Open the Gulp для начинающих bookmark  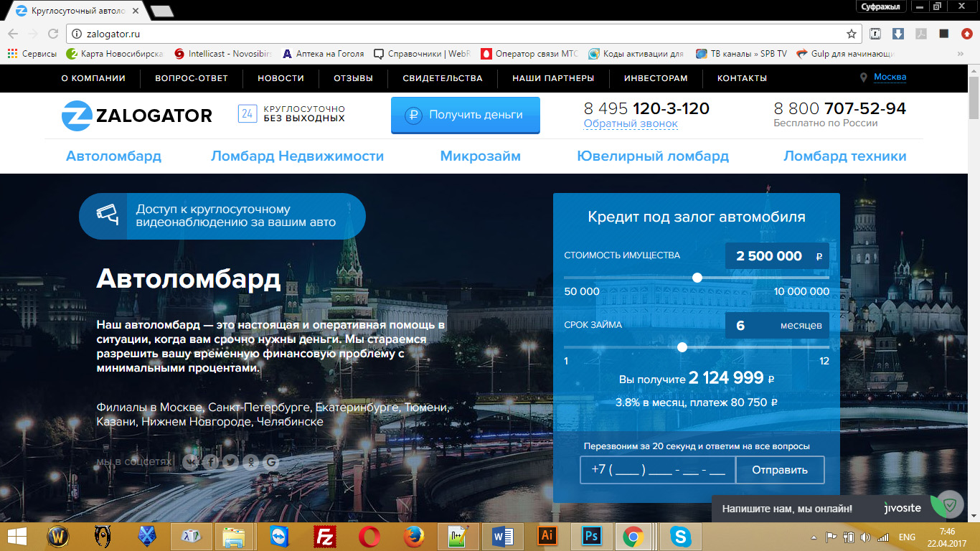846,54
